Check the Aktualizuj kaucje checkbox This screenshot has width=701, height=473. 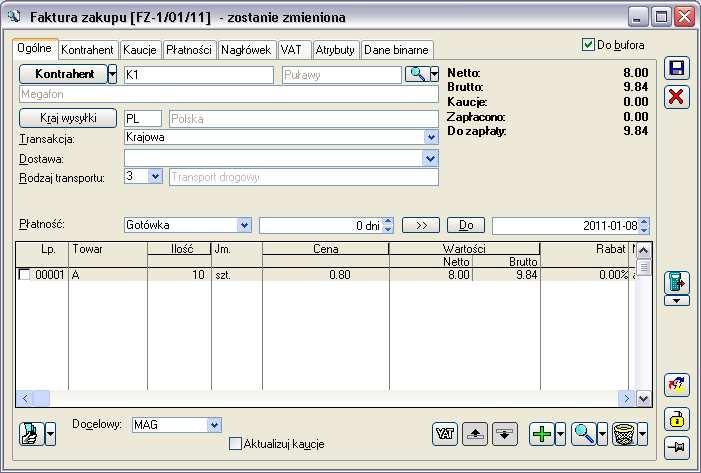pos(235,443)
